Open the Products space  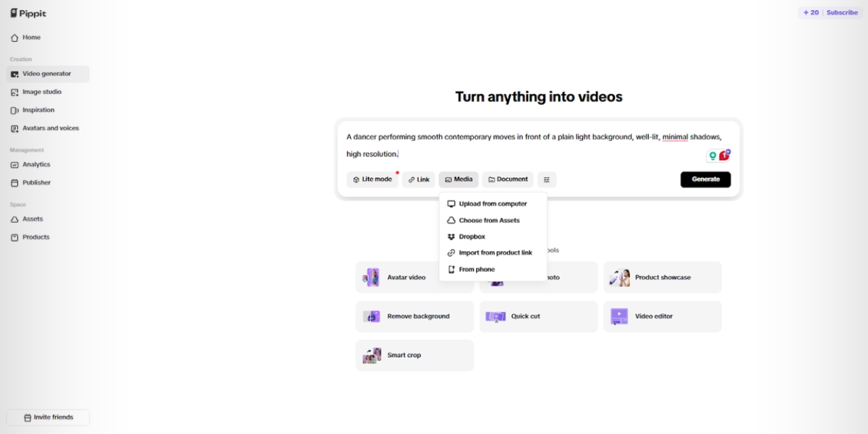(x=35, y=237)
